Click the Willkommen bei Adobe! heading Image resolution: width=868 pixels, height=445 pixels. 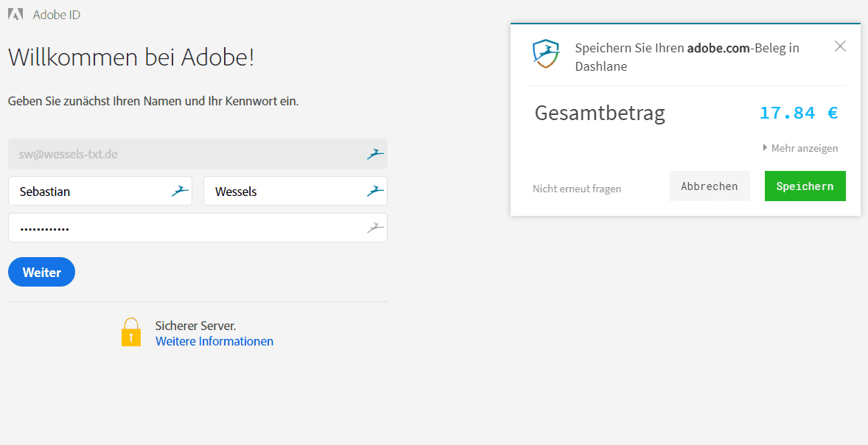point(131,57)
